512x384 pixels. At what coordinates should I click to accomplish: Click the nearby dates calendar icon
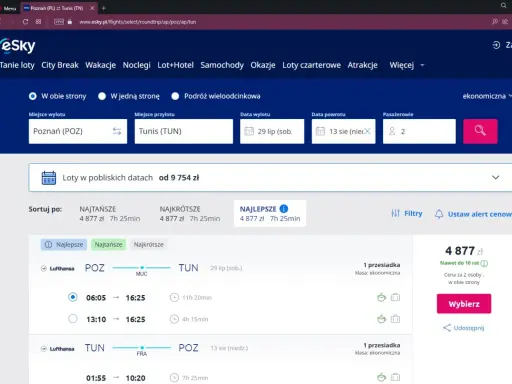pyautogui.click(x=49, y=178)
